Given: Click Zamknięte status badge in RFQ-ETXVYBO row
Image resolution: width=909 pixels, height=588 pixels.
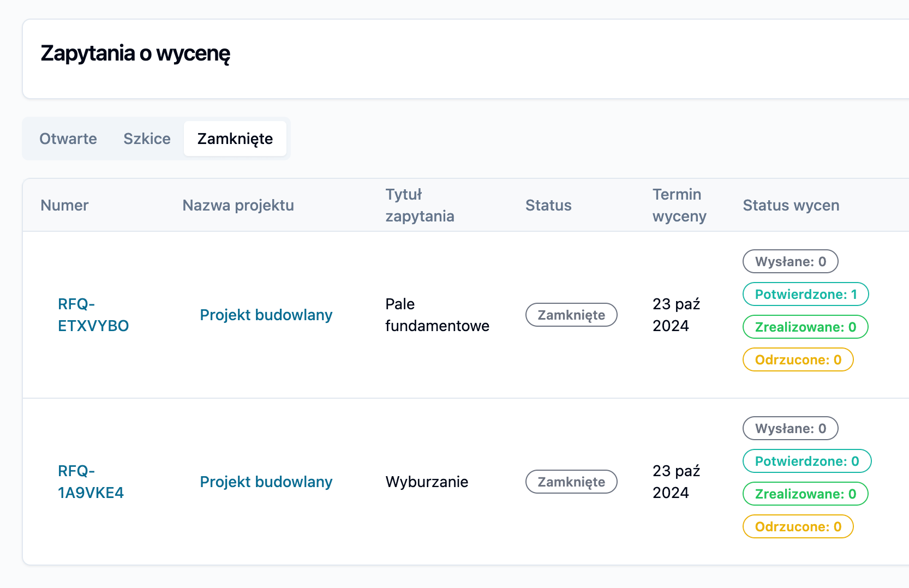Looking at the screenshot, I should (x=571, y=315).
